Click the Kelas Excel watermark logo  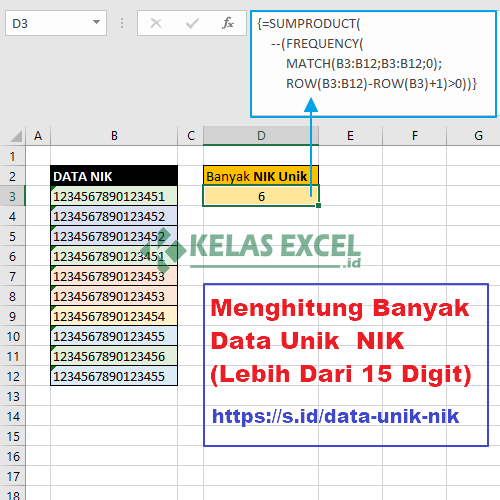click(x=251, y=250)
